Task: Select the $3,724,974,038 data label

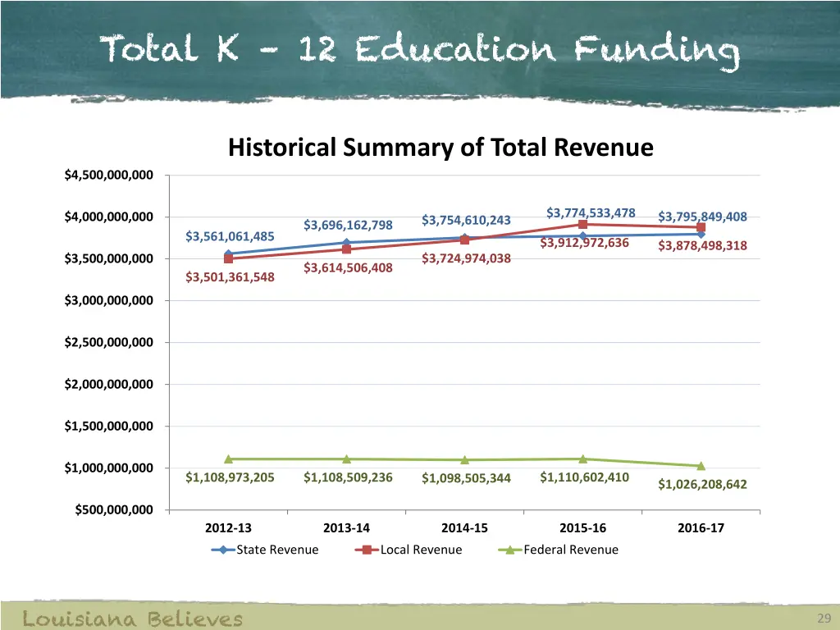Action: point(466,258)
